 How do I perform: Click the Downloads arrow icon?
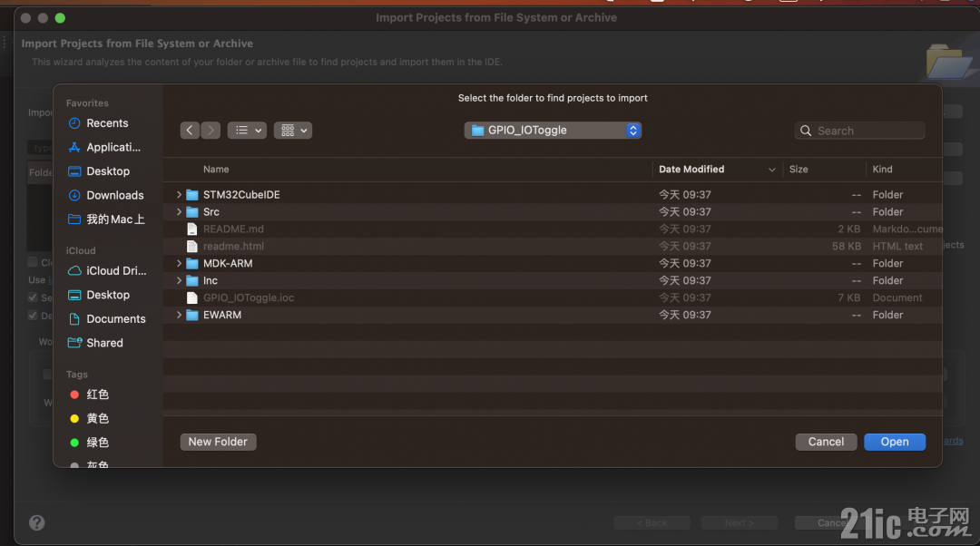pyautogui.click(x=74, y=196)
